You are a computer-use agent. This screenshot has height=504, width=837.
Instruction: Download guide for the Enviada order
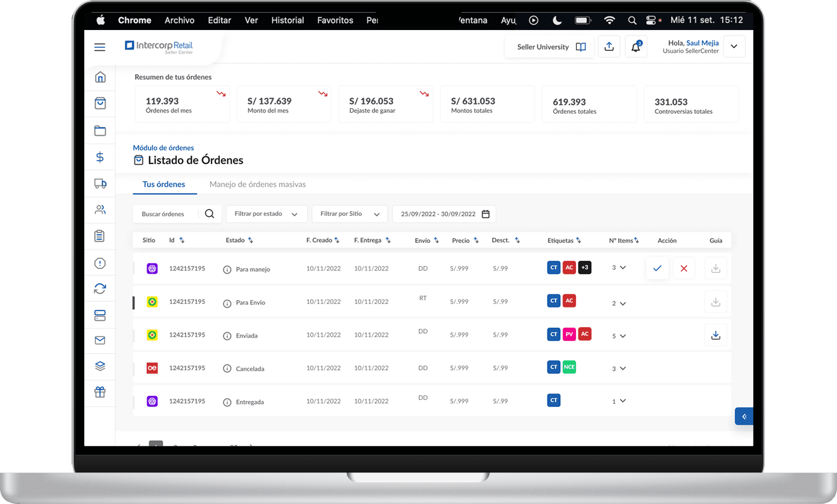715,335
